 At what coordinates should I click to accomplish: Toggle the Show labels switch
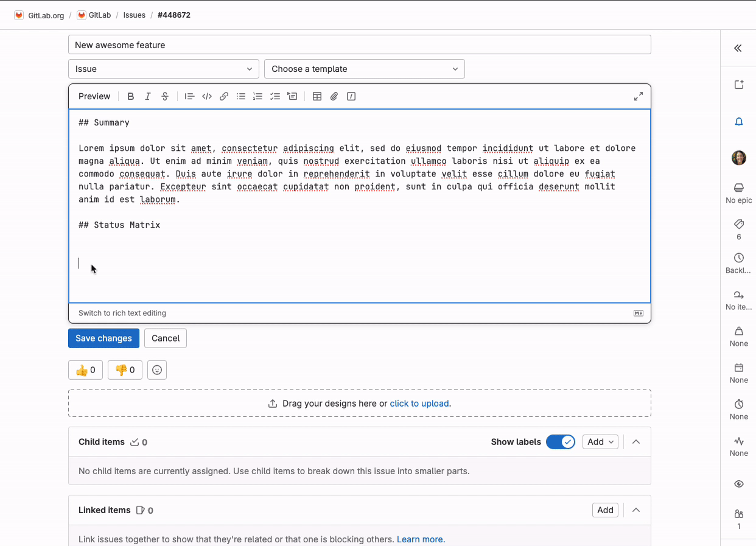[561, 442]
